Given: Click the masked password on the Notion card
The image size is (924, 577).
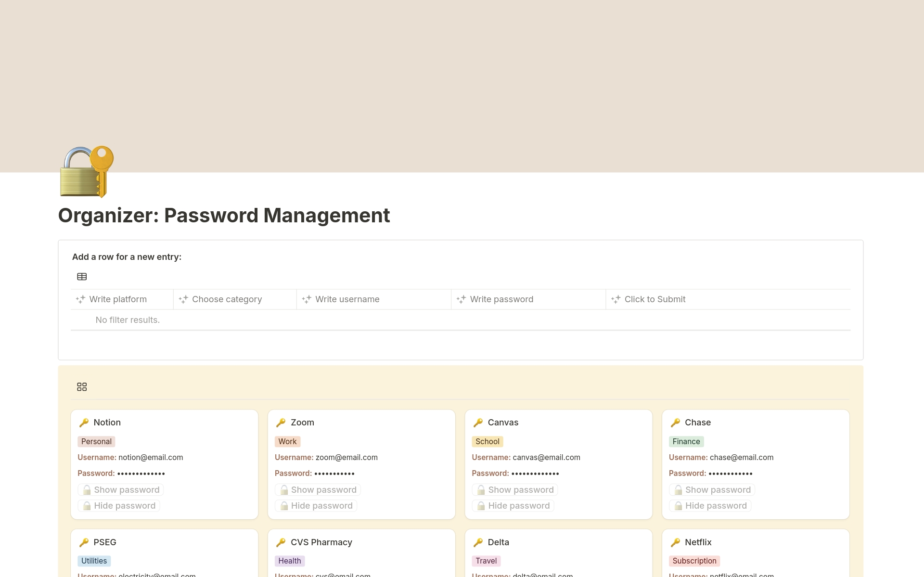Looking at the screenshot, I should click(141, 474).
